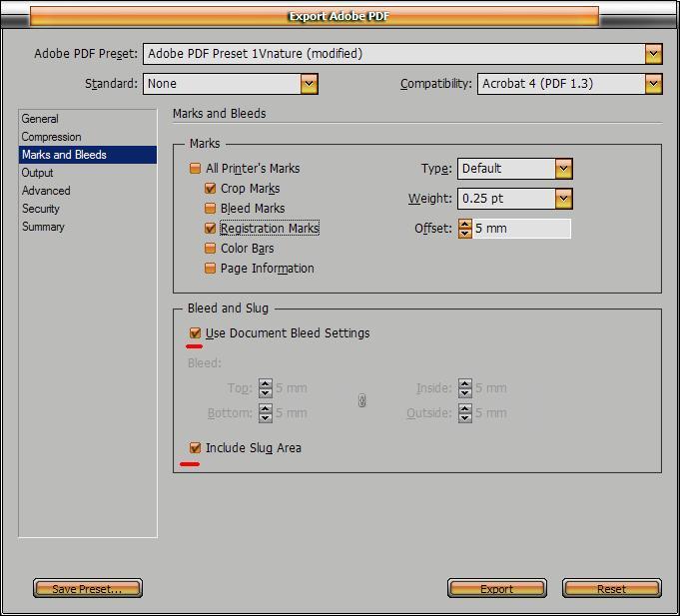The height and width of the screenshot is (616, 680).
Task: Open the Adobe PDF Preset dropdown
Action: tap(402, 54)
